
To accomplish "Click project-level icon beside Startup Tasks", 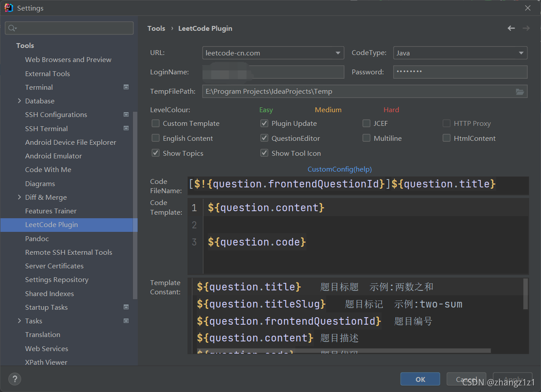I will click(x=126, y=307).
